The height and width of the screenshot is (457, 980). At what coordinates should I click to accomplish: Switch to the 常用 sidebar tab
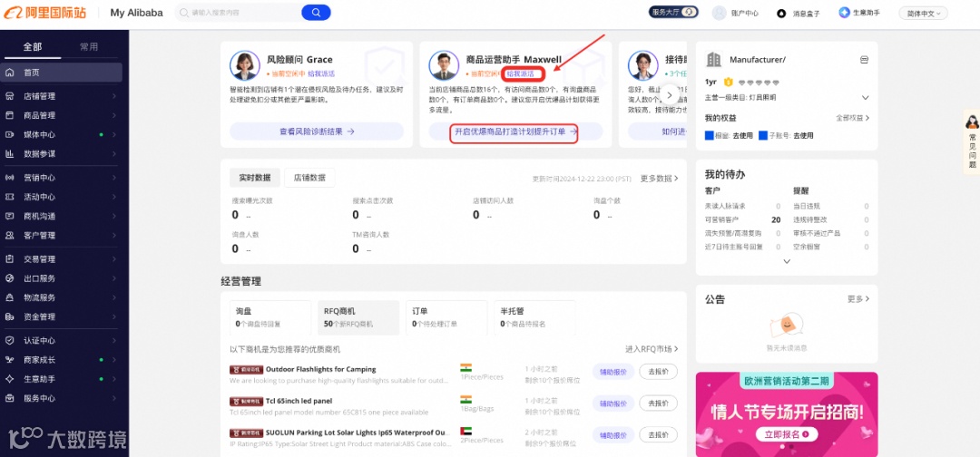point(89,47)
